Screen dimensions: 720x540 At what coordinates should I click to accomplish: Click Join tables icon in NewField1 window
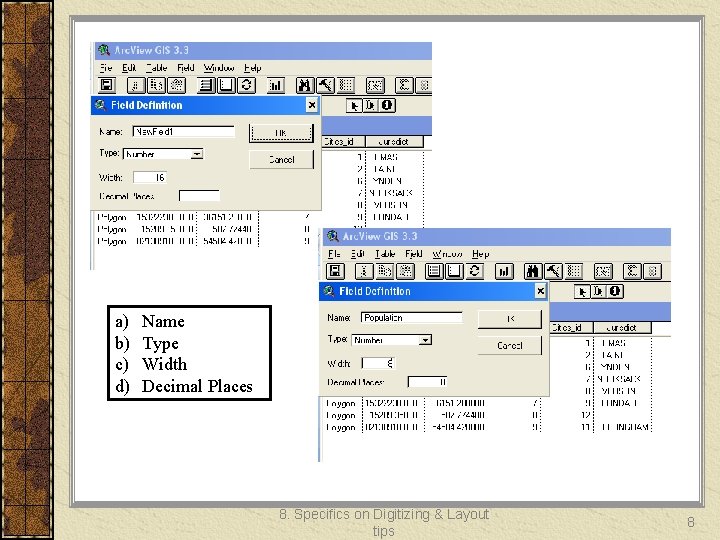[375, 85]
